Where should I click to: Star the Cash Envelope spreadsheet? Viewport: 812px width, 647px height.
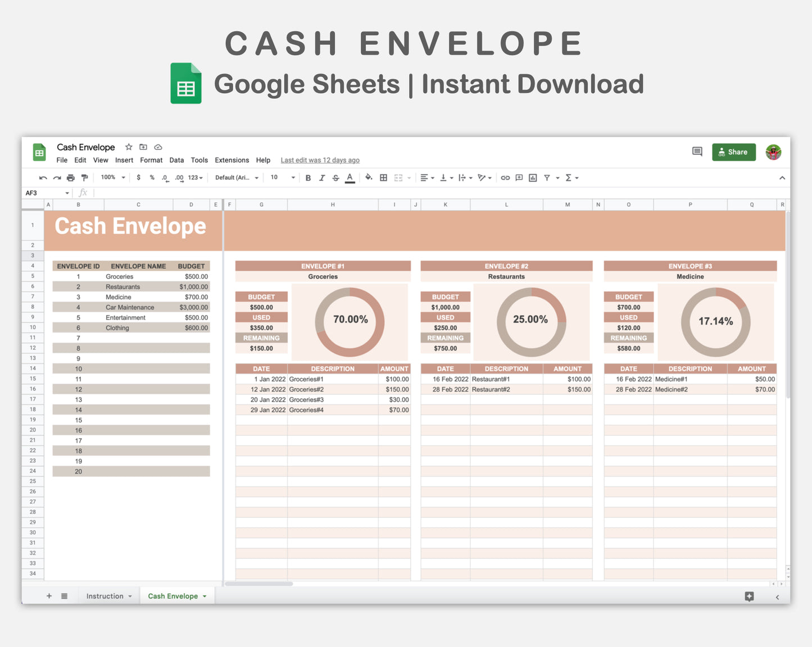click(128, 147)
